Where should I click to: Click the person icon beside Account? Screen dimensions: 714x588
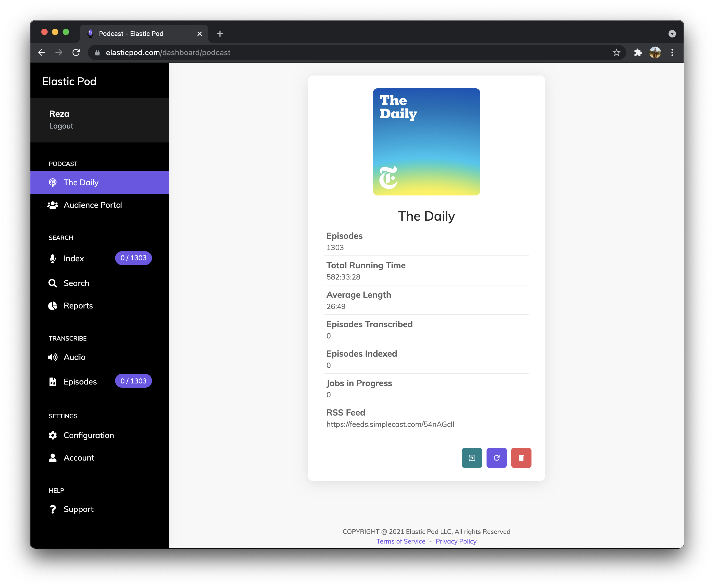52,458
